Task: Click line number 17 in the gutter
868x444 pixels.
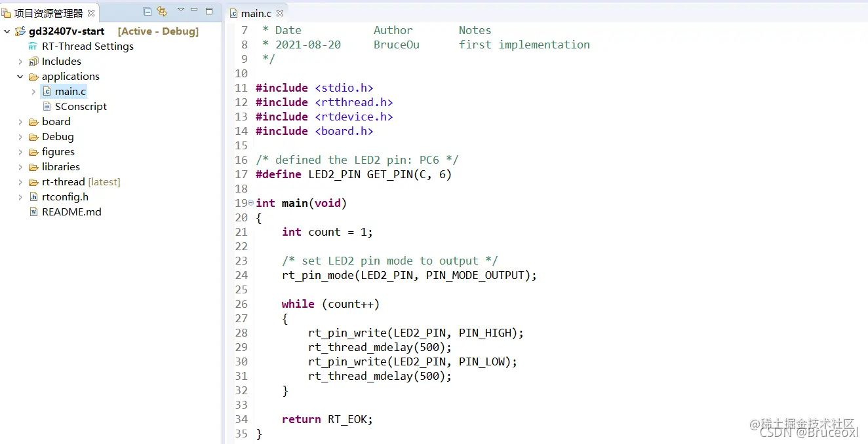Action: click(241, 174)
